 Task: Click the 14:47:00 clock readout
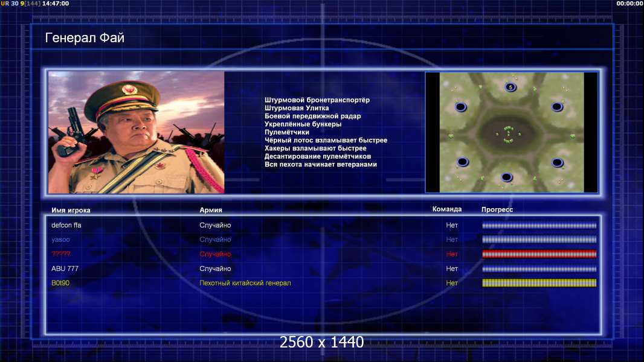tap(56, 3)
